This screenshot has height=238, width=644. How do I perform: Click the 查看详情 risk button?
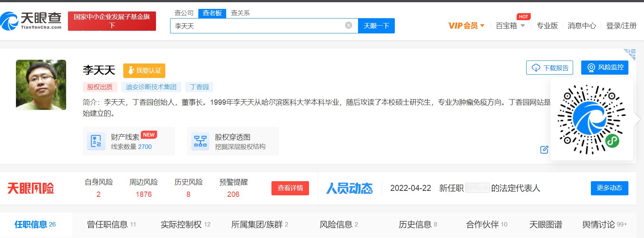coord(290,188)
